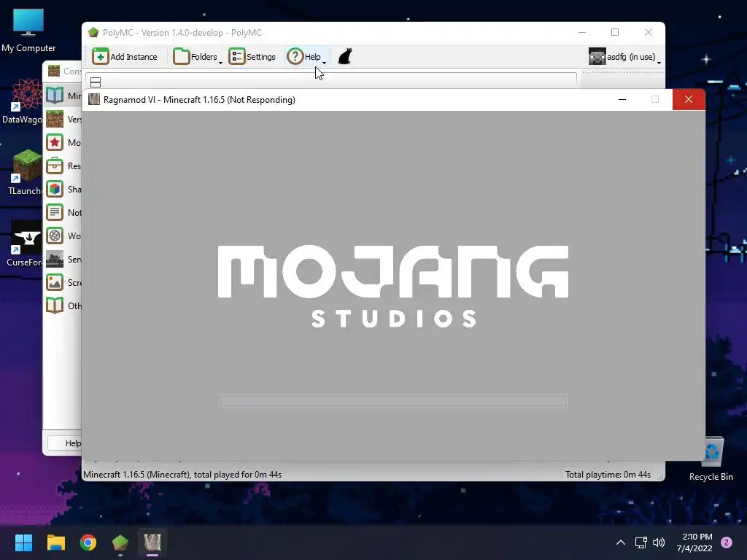
Task: Open Google Chrome from the taskbar
Action: pyautogui.click(x=88, y=542)
